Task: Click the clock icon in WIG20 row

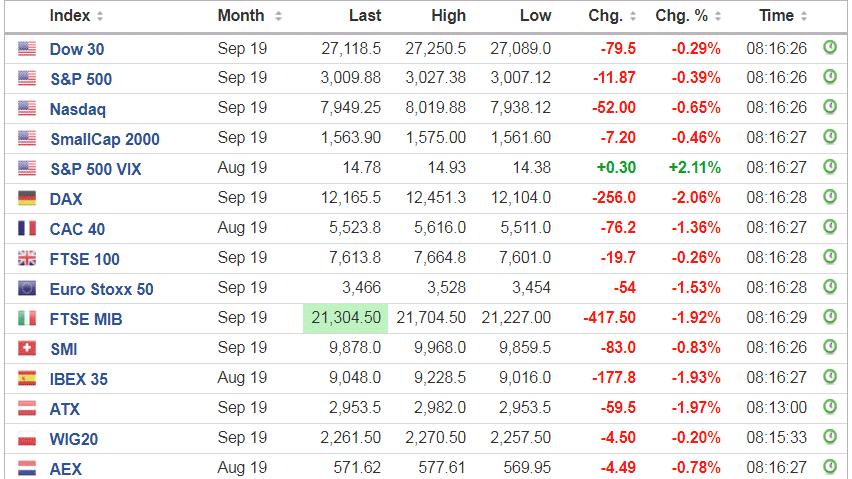Action: (x=829, y=438)
